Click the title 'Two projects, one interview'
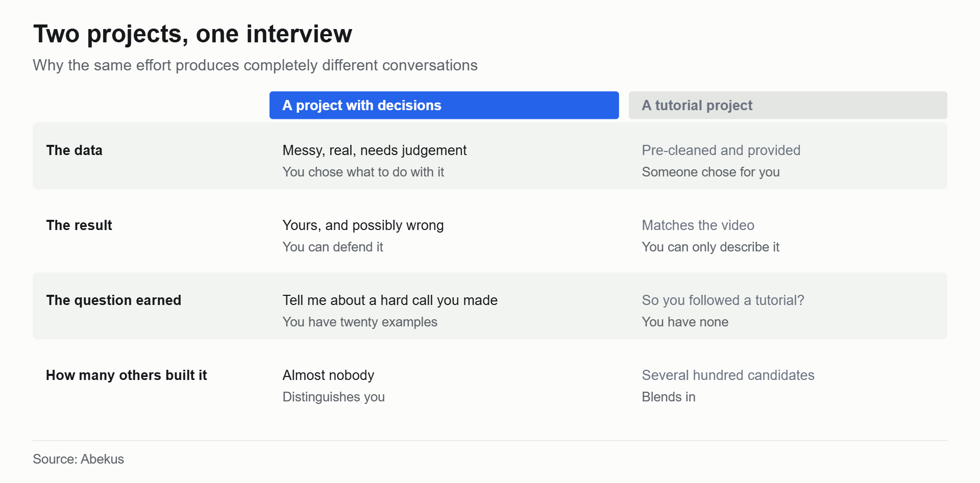The height and width of the screenshot is (483, 980). point(192,34)
